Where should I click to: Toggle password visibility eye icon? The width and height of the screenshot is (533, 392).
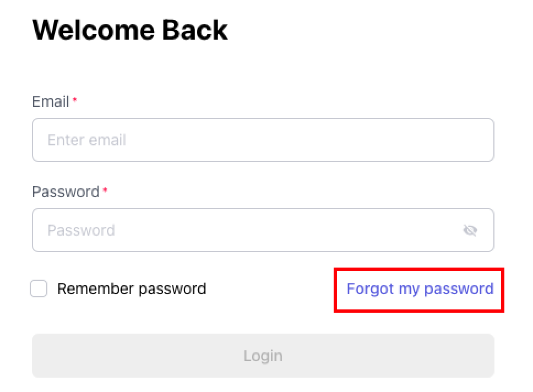(x=470, y=230)
